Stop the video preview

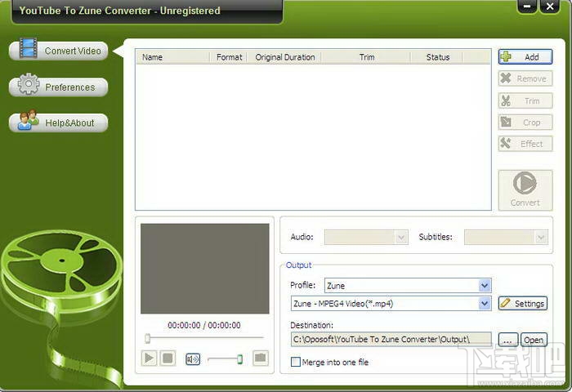[168, 359]
